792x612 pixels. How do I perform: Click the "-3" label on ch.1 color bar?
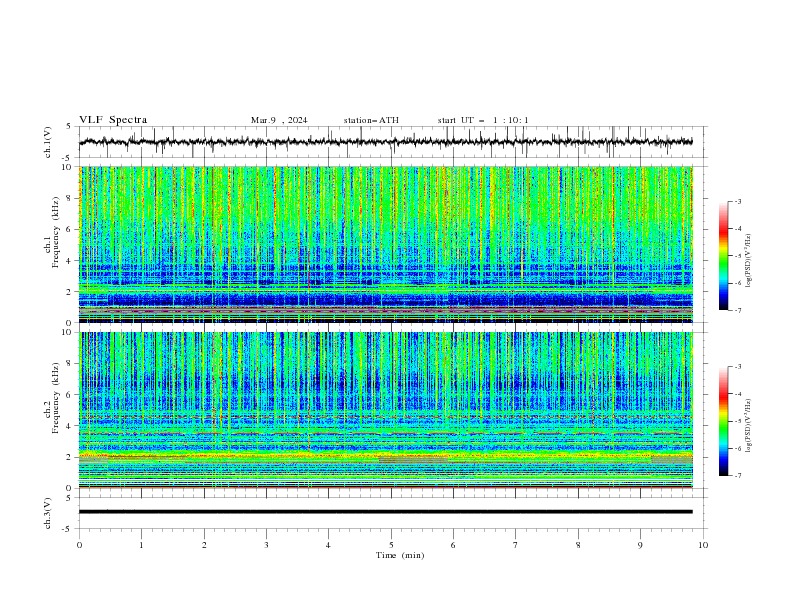point(738,201)
